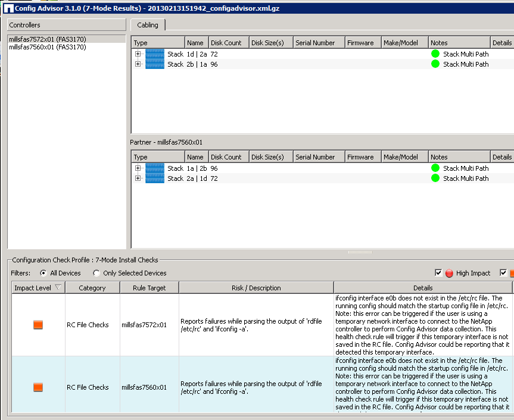Click green status dot for Stack 1d | 2a
Screen dimensions: 514x420
coord(435,54)
